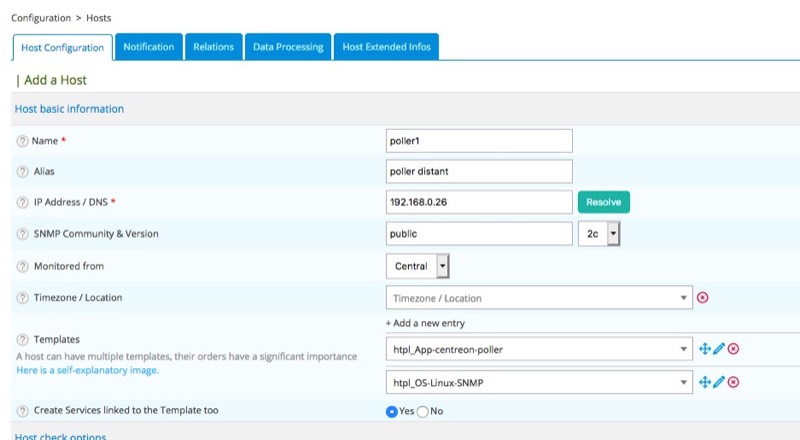The image size is (800, 440).
Task: Click the Resolve button
Action: (x=603, y=202)
